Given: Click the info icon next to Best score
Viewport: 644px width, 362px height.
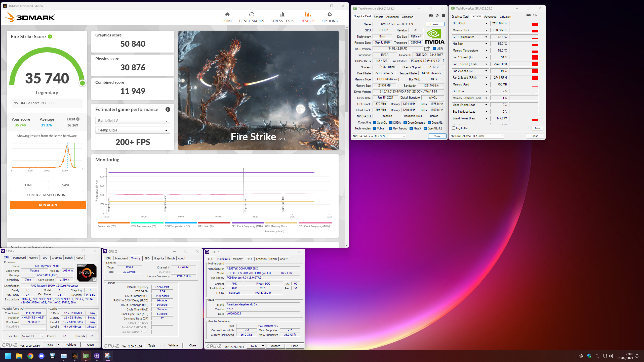Looking at the screenshot, I should coord(78,119).
